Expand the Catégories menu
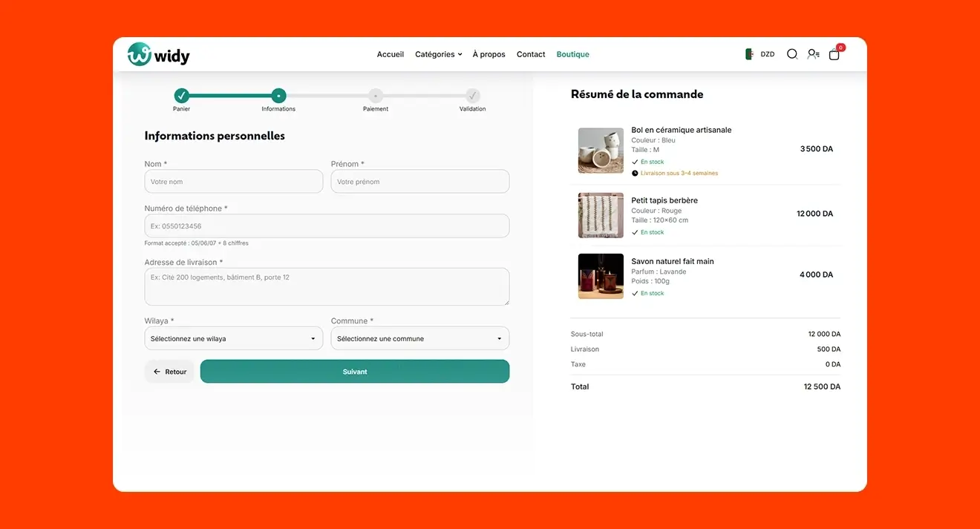The height and width of the screenshot is (529, 980). click(438, 54)
